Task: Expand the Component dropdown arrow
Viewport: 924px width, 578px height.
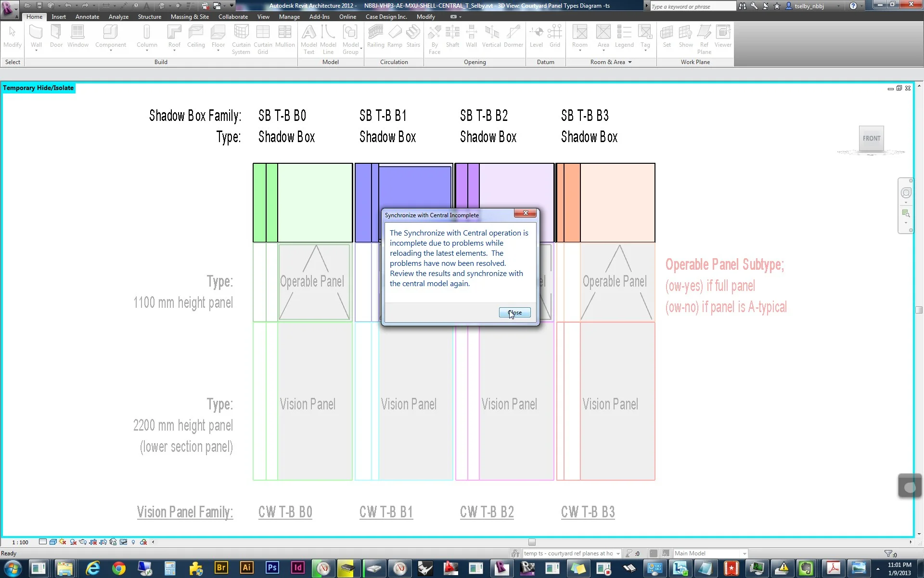Action: 111,50
